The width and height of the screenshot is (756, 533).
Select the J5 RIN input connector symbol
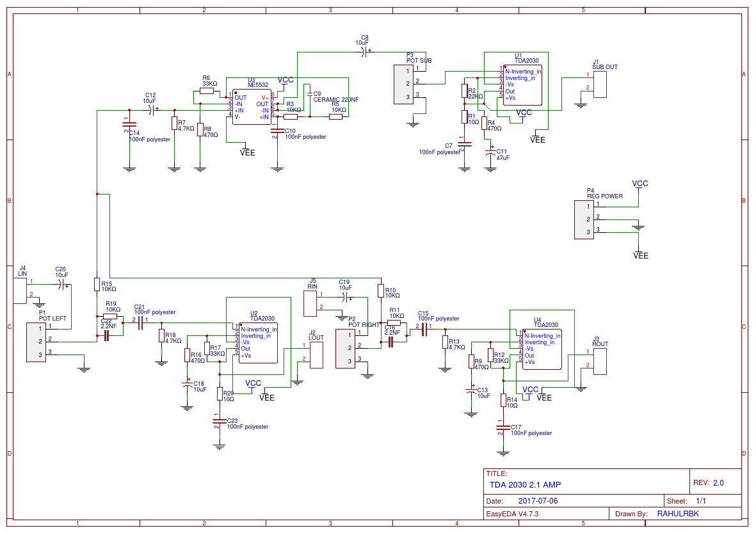310,303
